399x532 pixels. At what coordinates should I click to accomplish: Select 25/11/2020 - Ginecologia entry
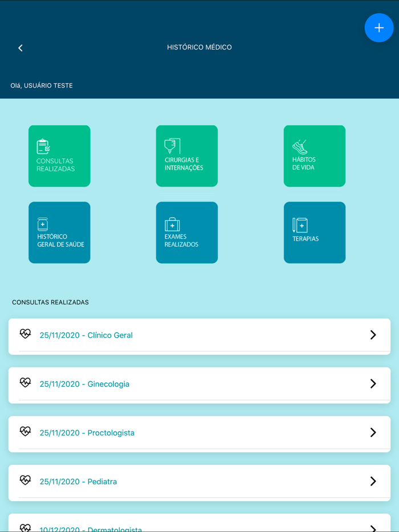[x=199, y=385]
